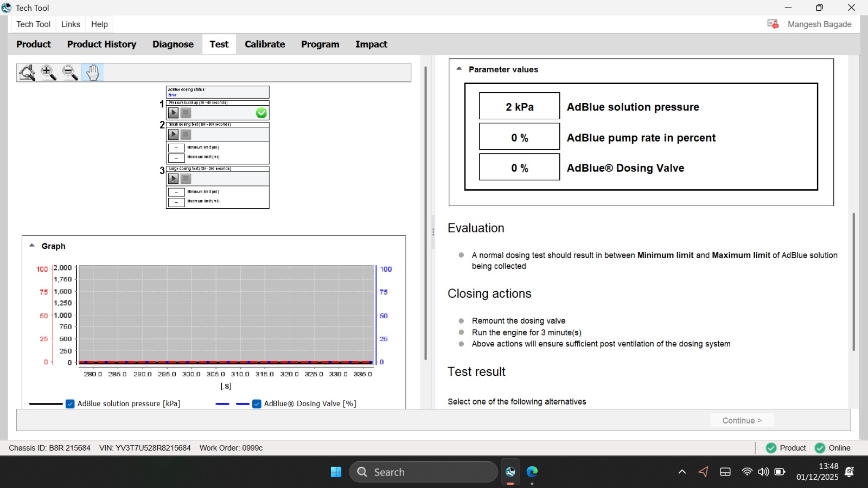Open the Tech Tool menu

[x=33, y=24]
